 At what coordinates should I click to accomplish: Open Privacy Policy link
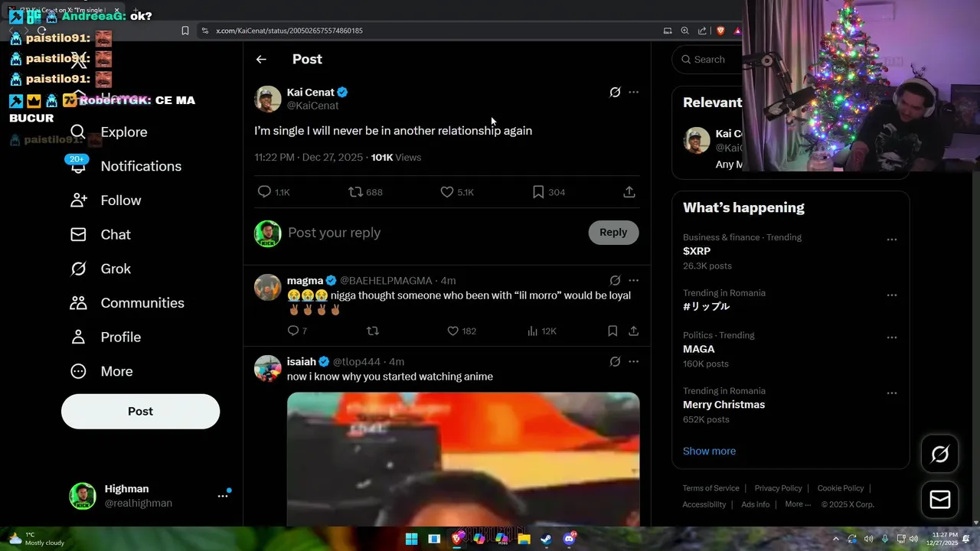tap(778, 488)
